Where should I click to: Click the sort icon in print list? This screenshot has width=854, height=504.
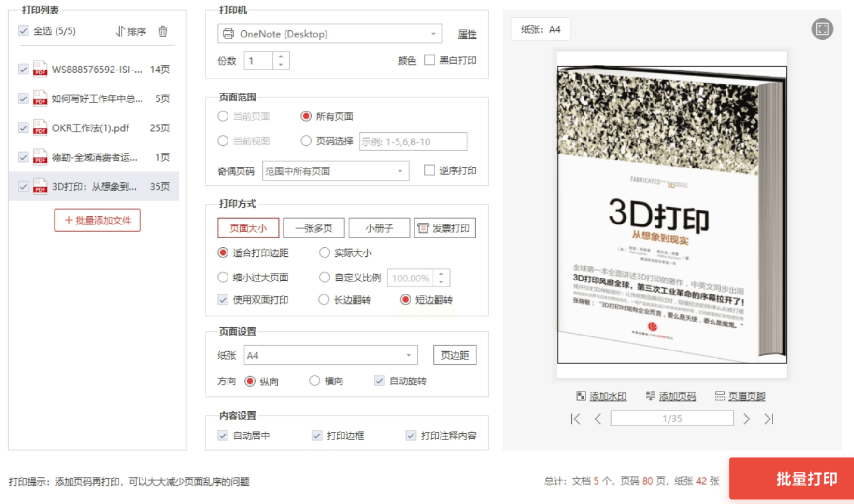[x=120, y=31]
